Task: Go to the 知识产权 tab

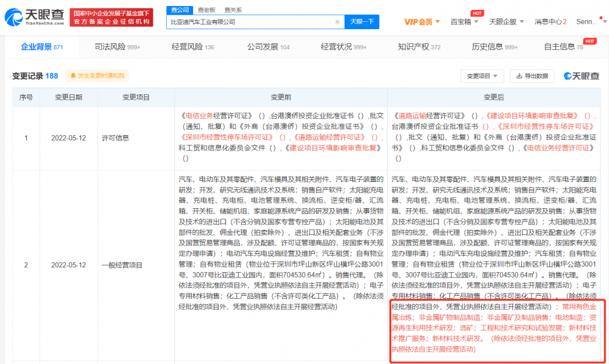Action: click(418, 46)
